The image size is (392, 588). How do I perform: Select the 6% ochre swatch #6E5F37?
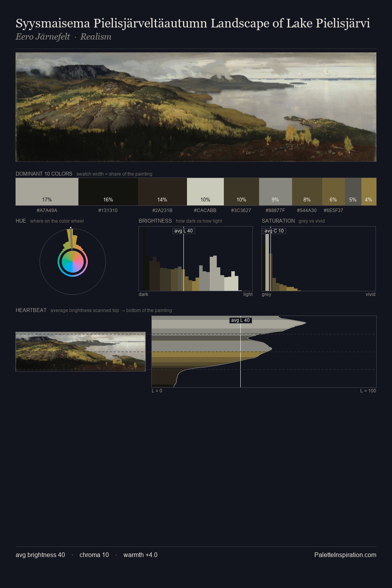tap(334, 192)
